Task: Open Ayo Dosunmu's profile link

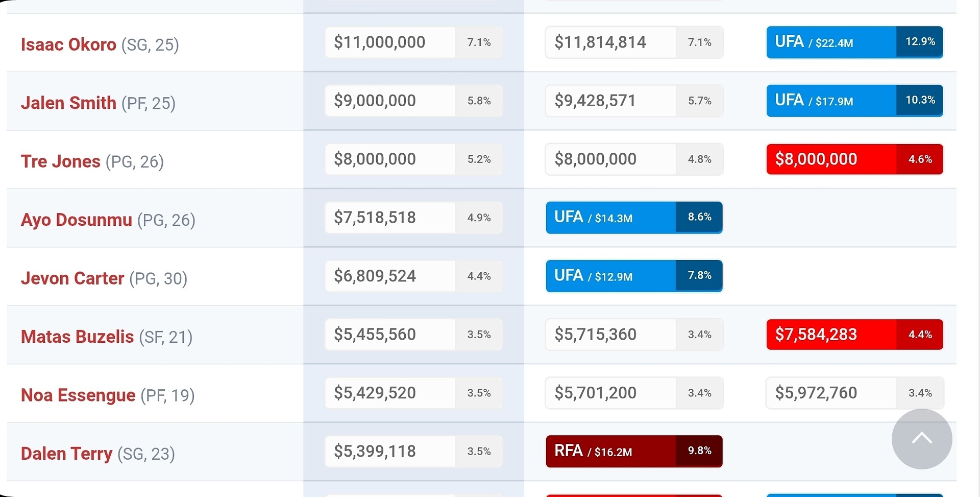Action: point(76,220)
